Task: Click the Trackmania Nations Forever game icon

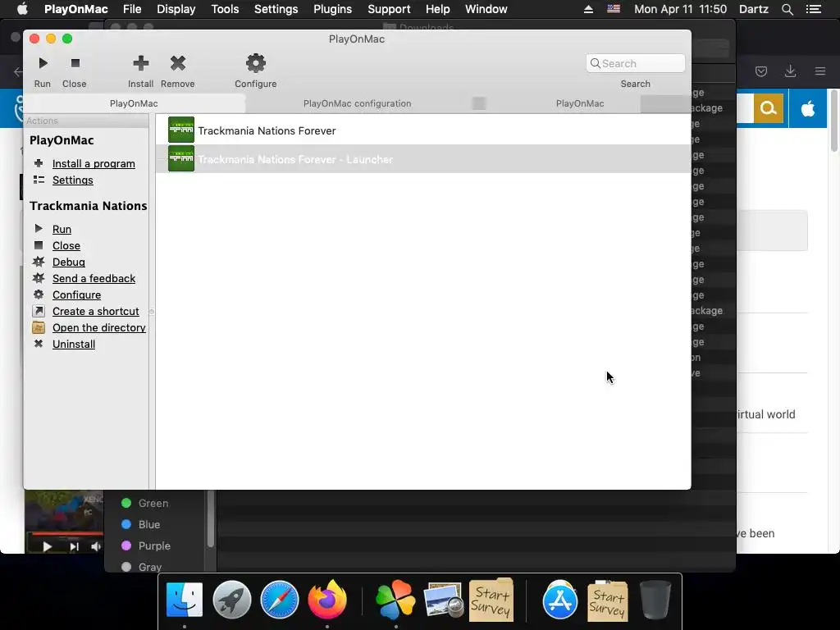Action: point(181,130)
